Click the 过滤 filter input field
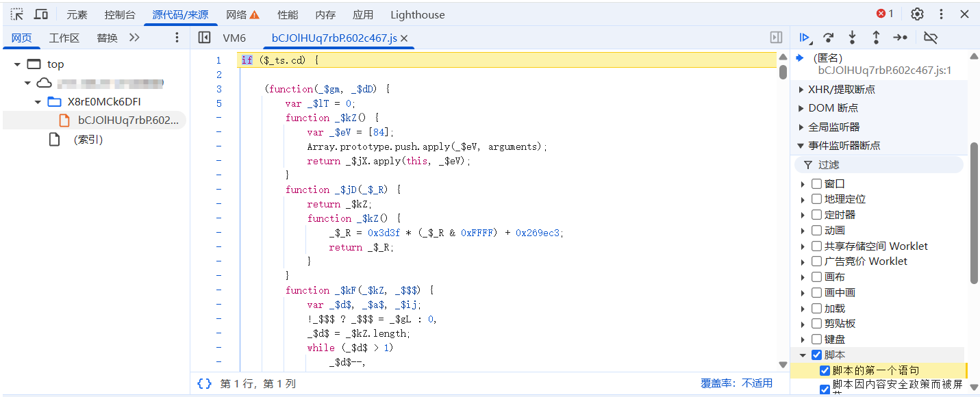The image size is (980, 397). coord(883,165)
